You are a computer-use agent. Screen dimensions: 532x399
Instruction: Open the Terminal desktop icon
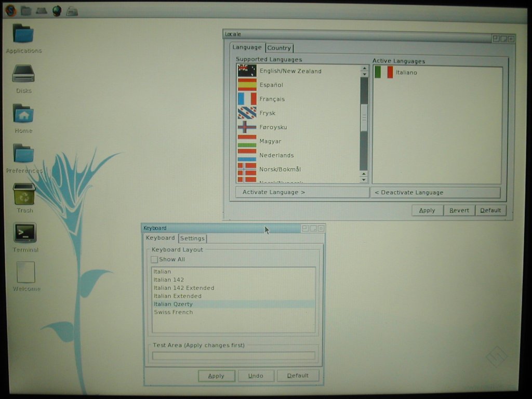click(24, 233)
